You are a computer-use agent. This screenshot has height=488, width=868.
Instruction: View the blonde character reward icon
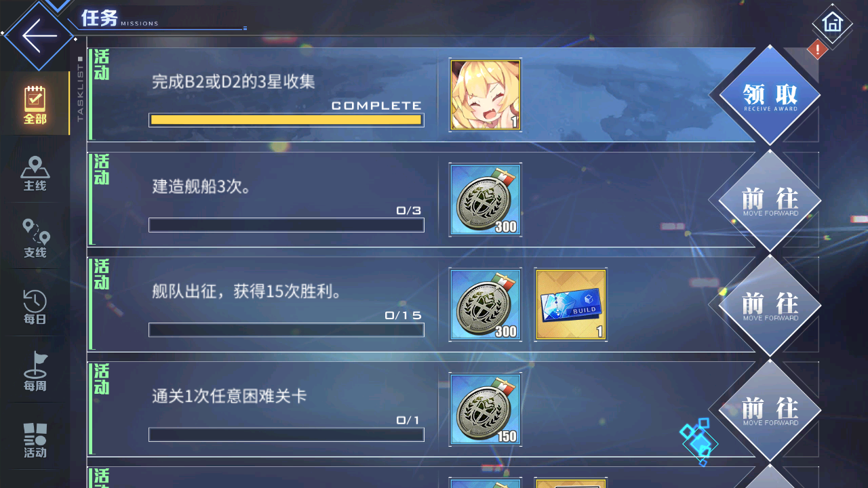click(486, 95)
